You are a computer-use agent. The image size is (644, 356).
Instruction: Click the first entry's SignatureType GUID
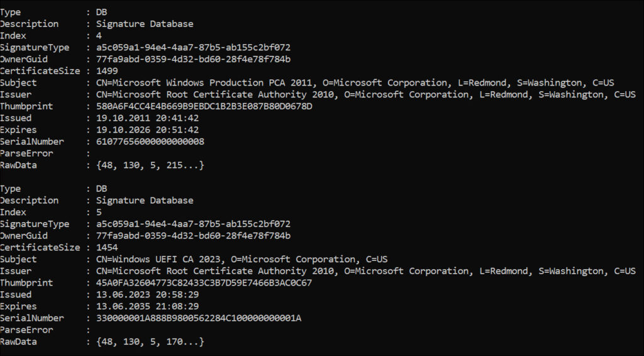[x=192, y=48]
